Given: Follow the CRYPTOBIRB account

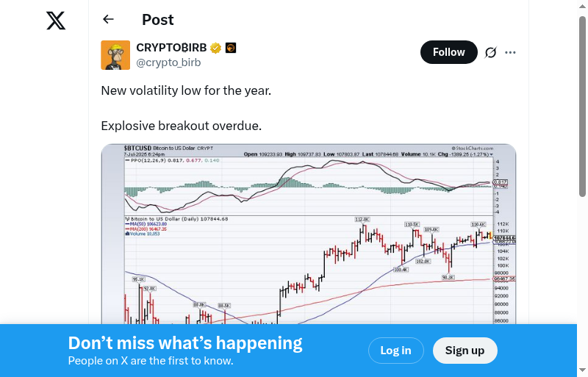Looking at the screenshot, I should [448, 52].
